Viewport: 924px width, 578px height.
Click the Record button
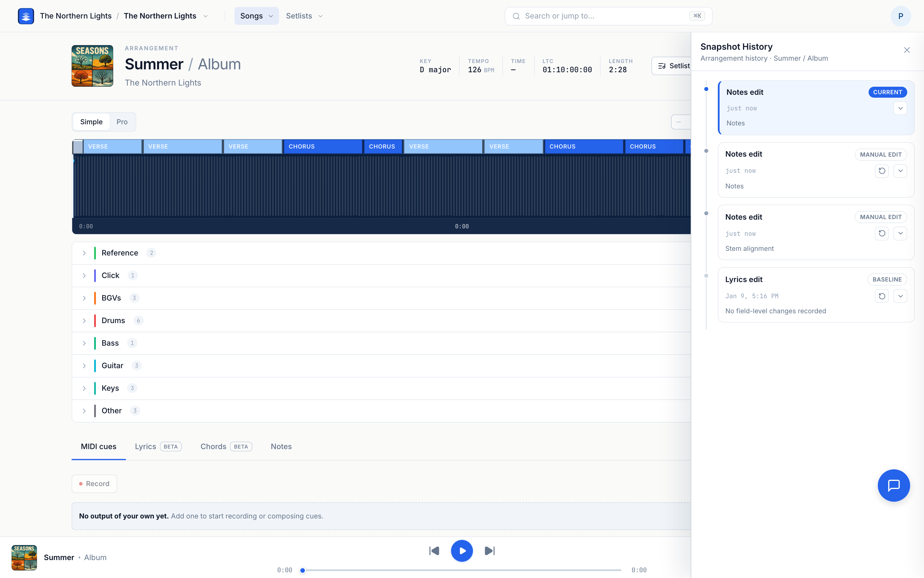(94, 483)
